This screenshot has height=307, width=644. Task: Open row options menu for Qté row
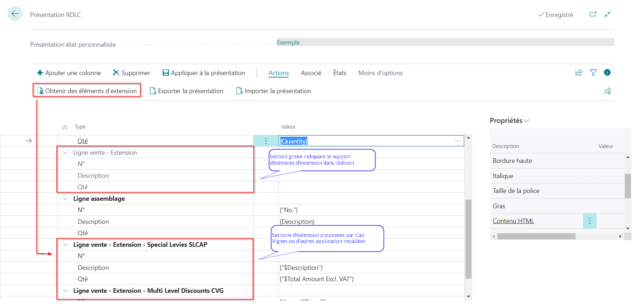coord(266,141)
